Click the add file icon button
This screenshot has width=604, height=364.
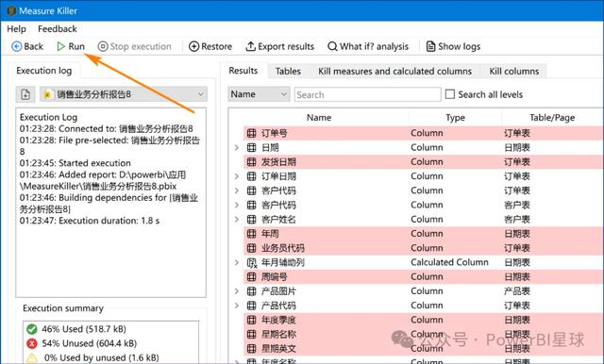(x=25, y=94)
